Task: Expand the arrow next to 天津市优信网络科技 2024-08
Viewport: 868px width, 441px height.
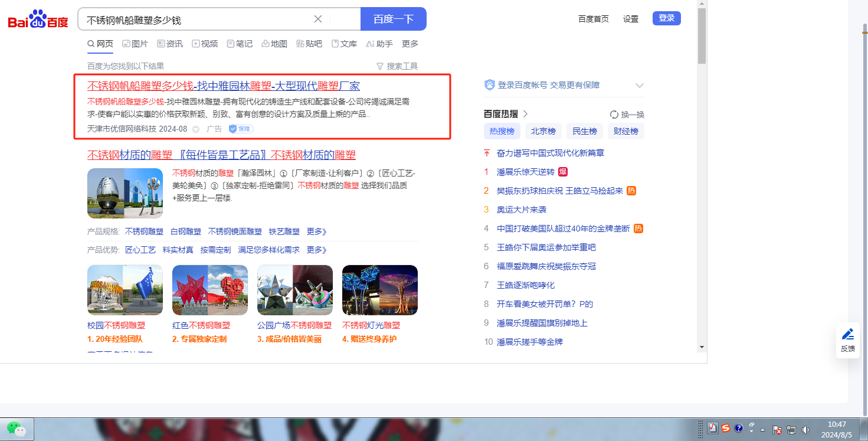Action: (x=195, y=129)
